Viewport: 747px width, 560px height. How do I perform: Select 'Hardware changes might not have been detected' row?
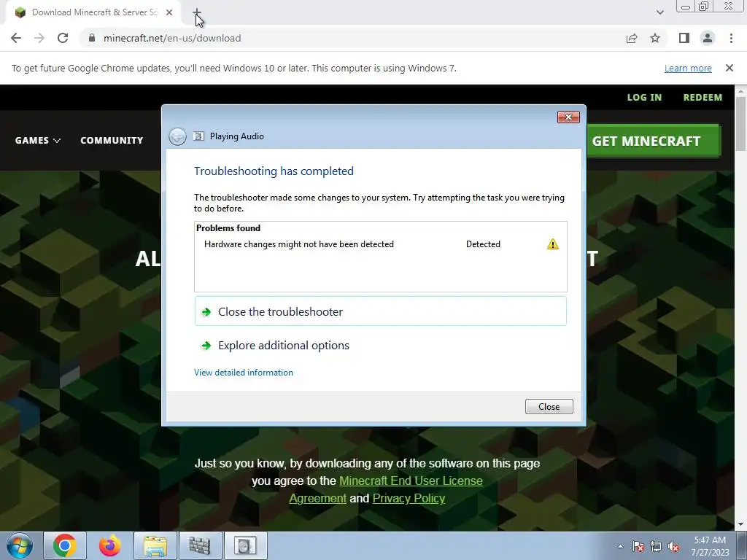(x=380, y=244)
